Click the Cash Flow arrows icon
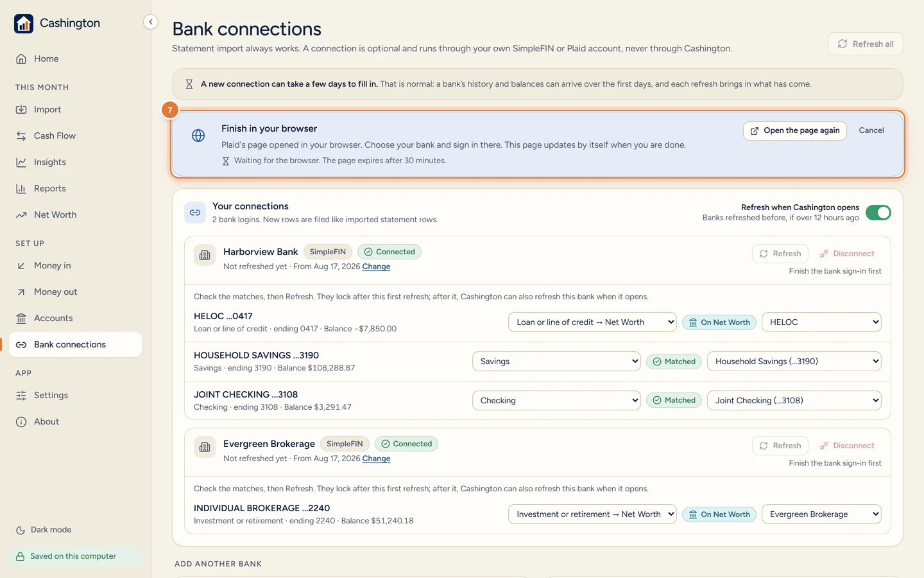This screenshot has width=924, height=578. (21, 136)
